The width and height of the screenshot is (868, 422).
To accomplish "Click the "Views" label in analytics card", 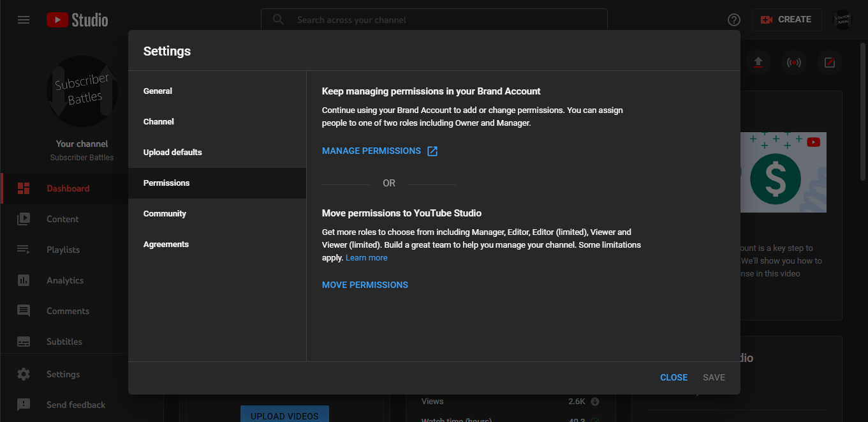I will click(x=432, y=402).
